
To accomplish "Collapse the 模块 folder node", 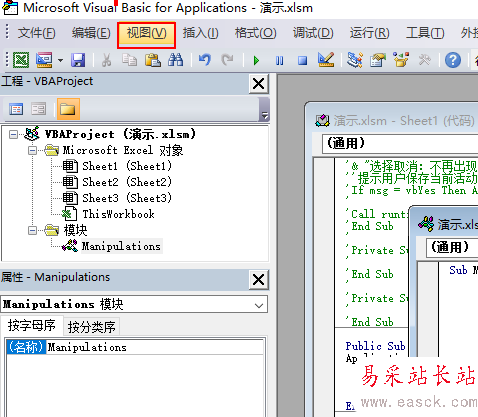I will 32,230.
